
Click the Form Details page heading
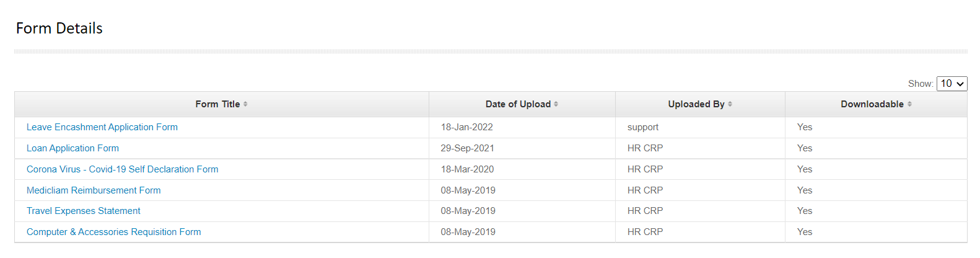click(x=59, y=29)
